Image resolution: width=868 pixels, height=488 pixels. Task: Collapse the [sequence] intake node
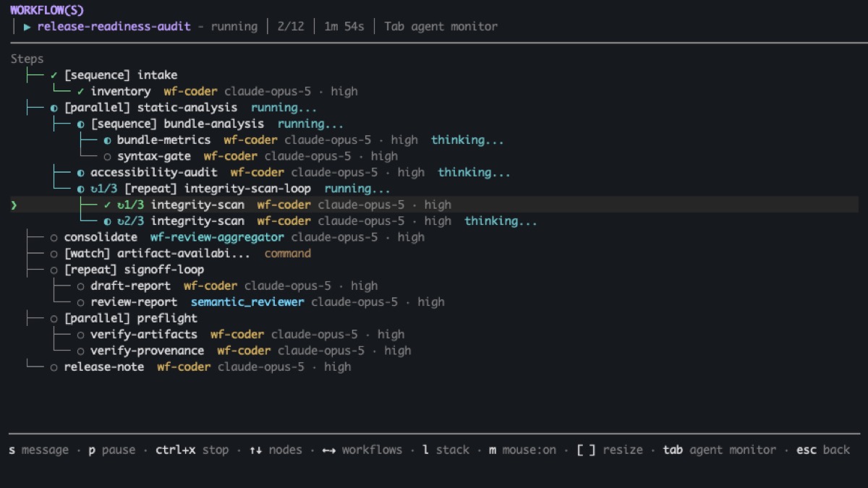tap(121, 75)
